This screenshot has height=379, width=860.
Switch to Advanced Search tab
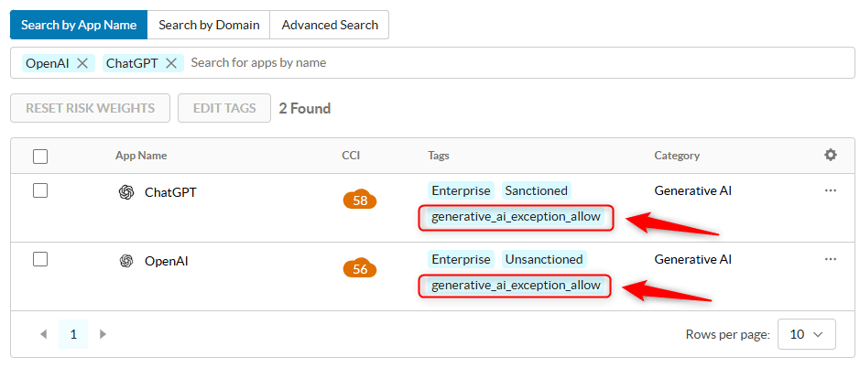click(x=330, y=25)
